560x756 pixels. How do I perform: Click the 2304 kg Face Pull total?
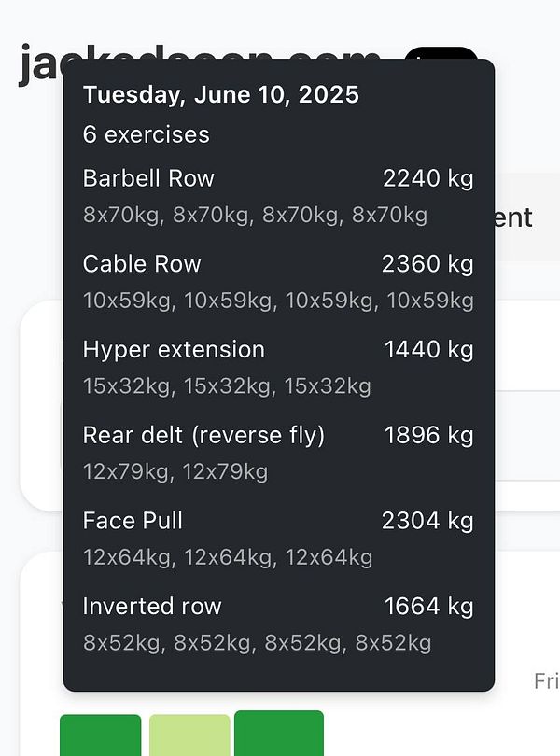pos(428,520)
